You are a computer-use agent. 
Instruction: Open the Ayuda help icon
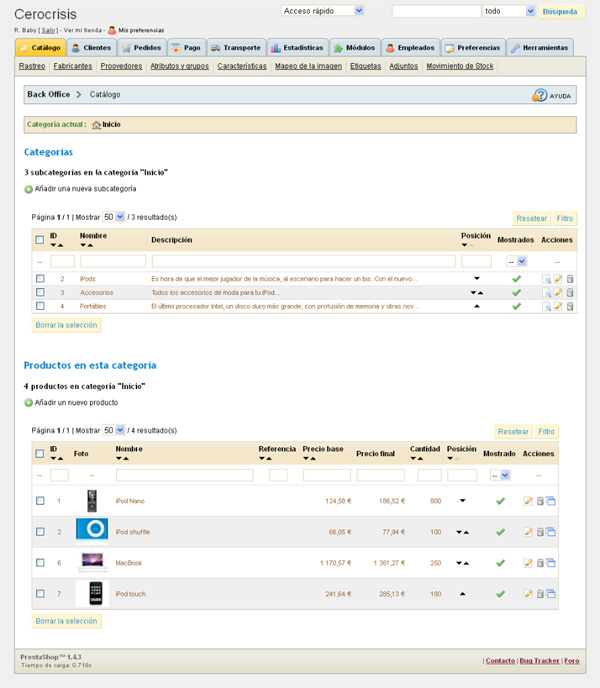[x=540, y=95]
